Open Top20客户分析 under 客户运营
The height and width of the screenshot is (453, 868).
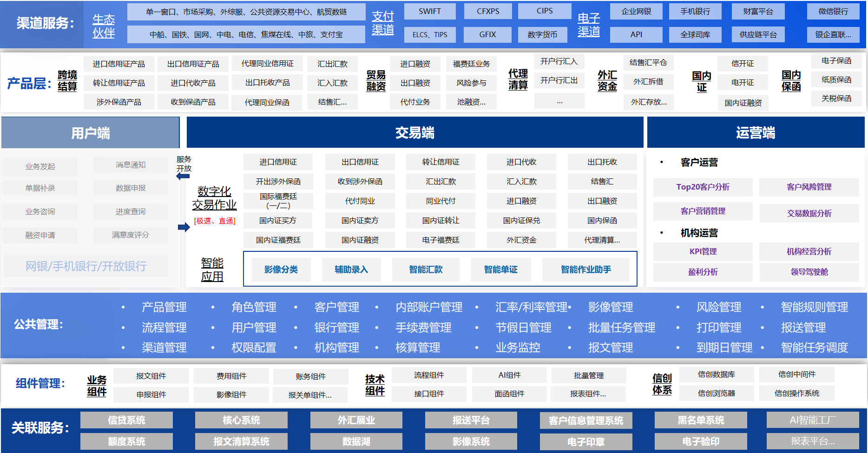pyautogui.click(x=703, y=187)
